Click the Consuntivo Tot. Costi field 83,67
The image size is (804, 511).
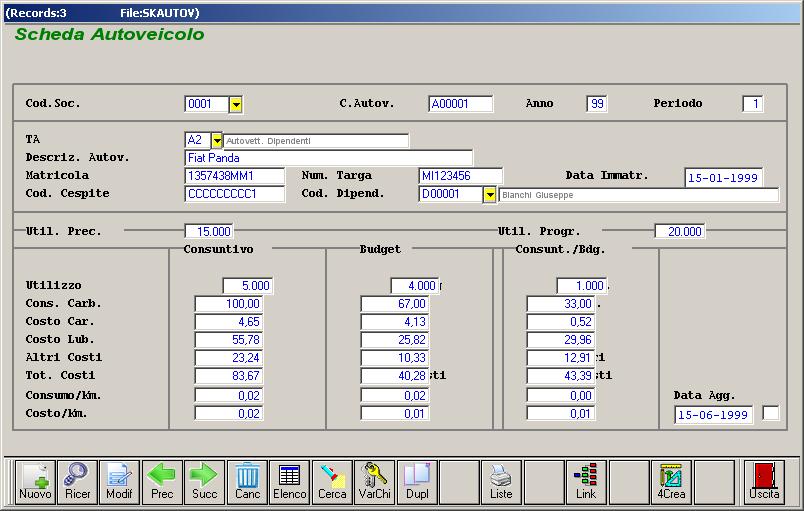229,376
